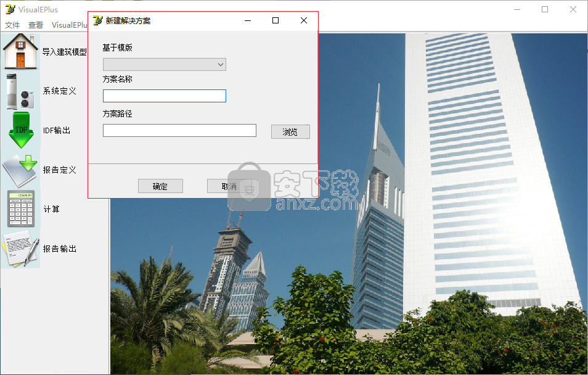Select the 导入建筑模型 label
Image resolution: width=588 pixels, height=375 pixels.
[64, 52]
